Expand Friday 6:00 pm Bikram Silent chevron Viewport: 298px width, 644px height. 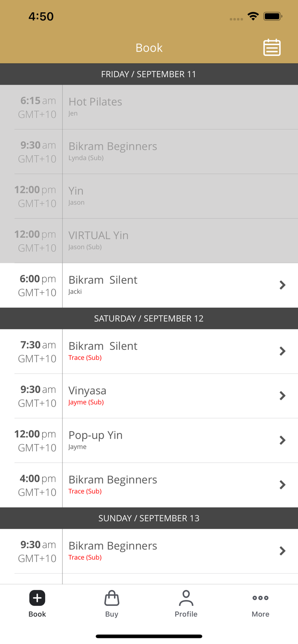(x=283, y=285)
